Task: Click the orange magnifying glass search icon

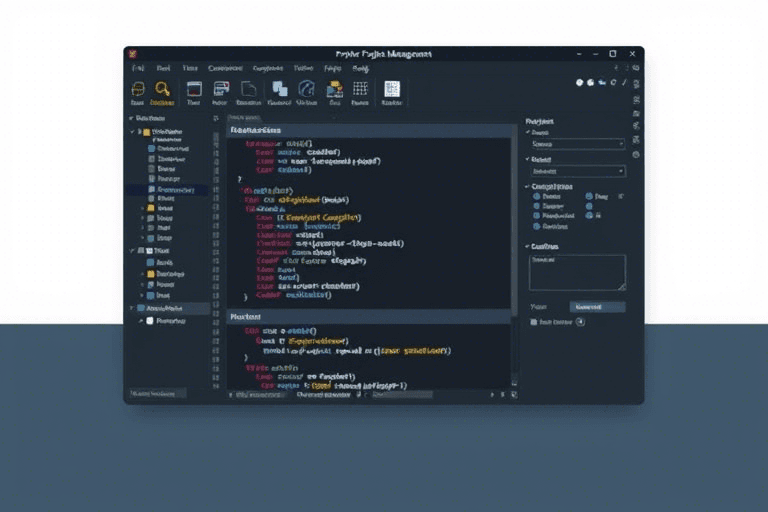Action: 162,89
